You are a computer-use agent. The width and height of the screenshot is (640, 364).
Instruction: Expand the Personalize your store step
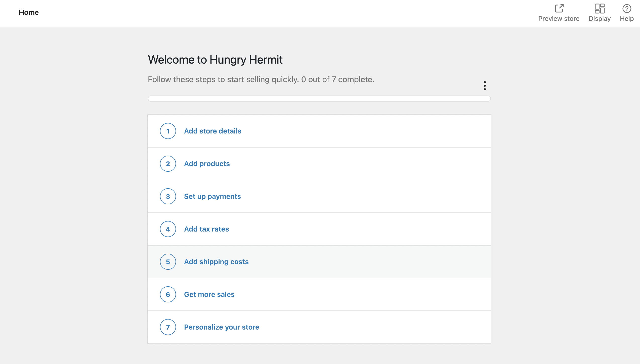pos(222,327)
